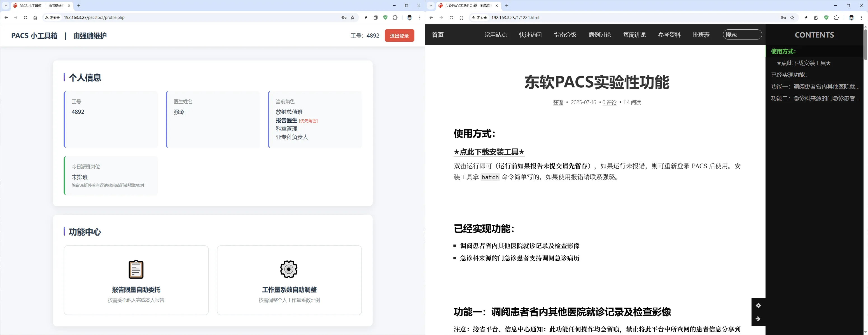Click 未排班 shift status text
The width and height of the screenshot is (868, 335).
point(80,177)
